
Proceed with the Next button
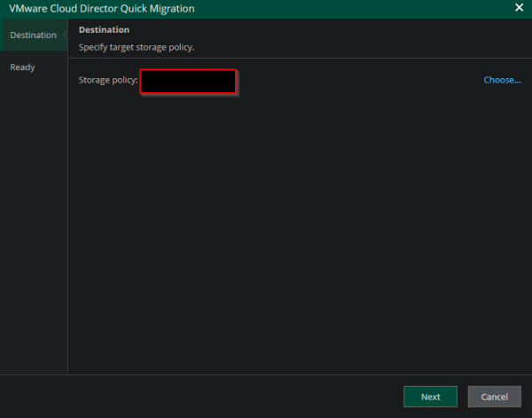[430, 397]
